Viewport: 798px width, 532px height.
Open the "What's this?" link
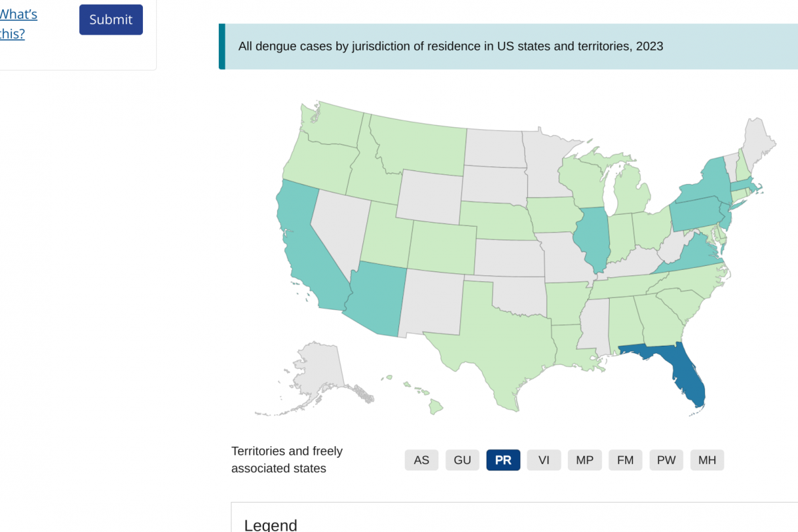18,24
